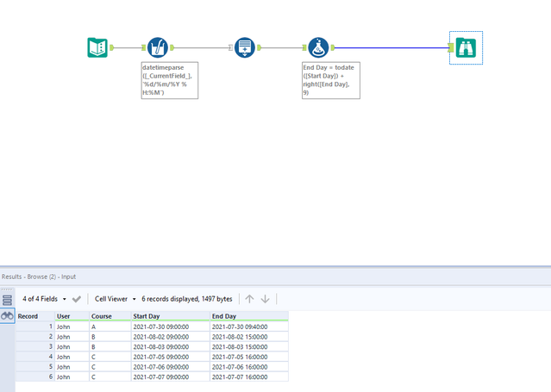Click the End Day column header
Viewport: 551px width, 392px height.
pos(249,316)
